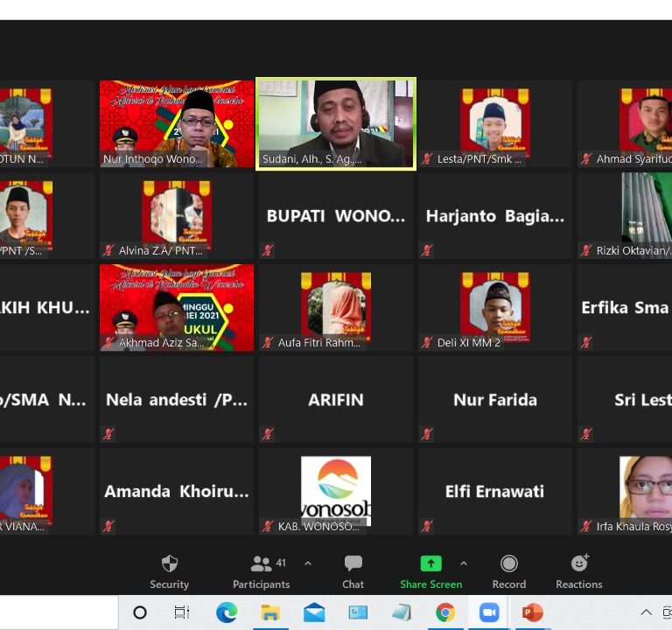This screenshot has width=672, height=630.
Task: Open the Security shield icon
Action: coord(170,563)
